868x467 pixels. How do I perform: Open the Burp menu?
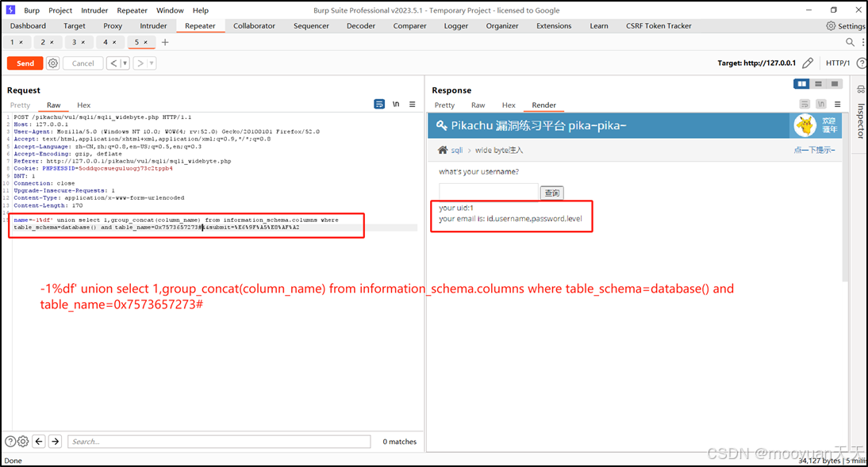pos(32,10)
